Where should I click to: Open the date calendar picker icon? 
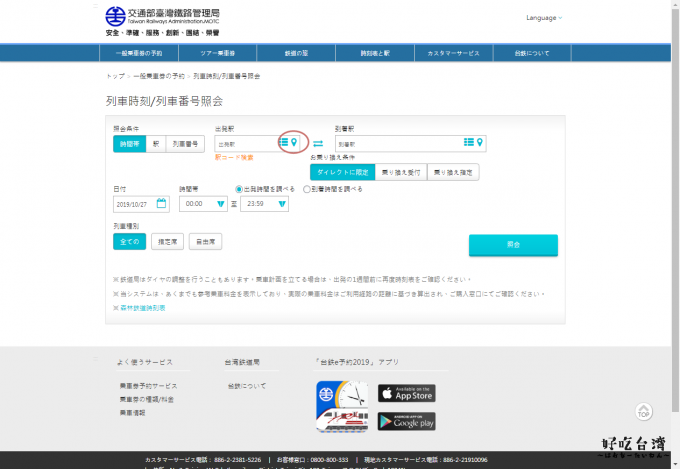(162, 203)
